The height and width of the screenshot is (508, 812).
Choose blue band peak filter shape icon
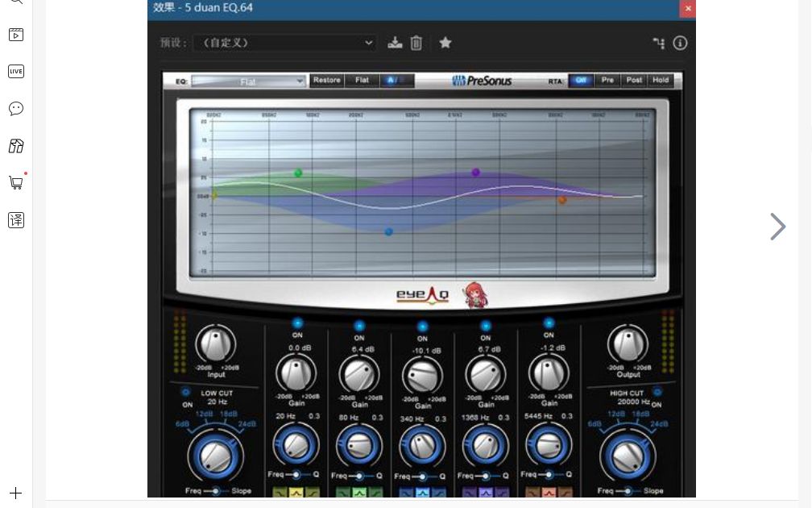coord(422,493)
